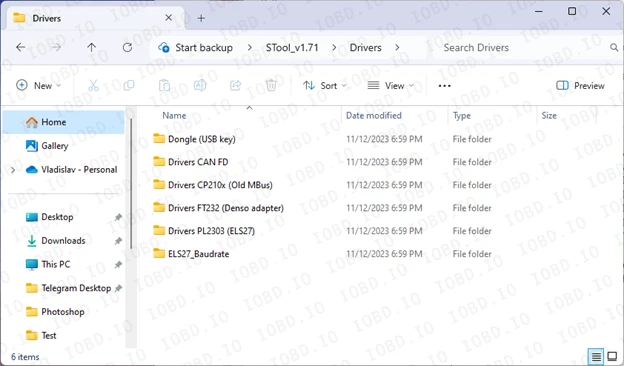Select Drivers FT232 (Denso adapter) folder name
The width and height of the screenshot is (624, 366).
(226, 208)
